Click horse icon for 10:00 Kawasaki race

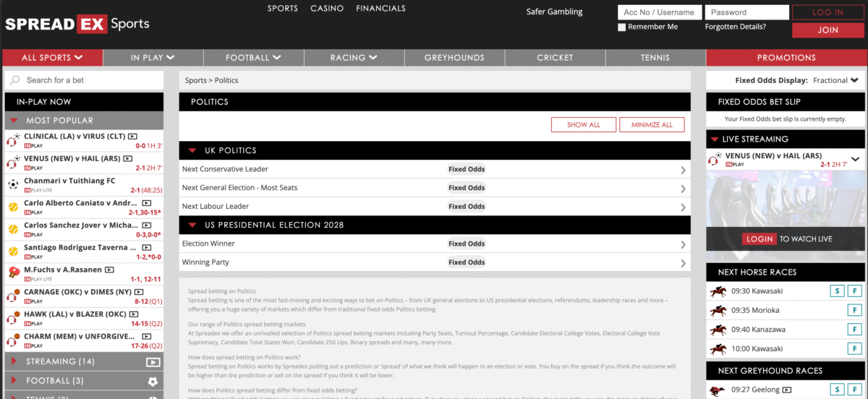point(718,348)
